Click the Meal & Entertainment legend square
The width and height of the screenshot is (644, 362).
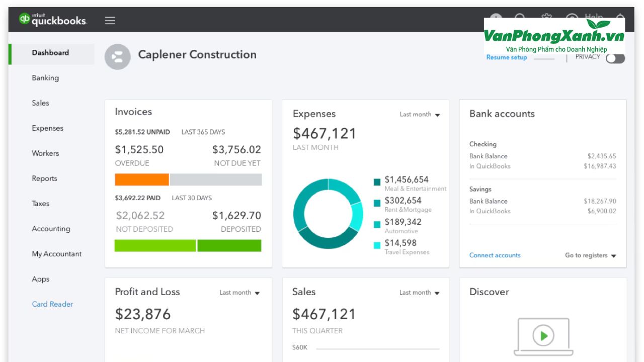point(377,182)
